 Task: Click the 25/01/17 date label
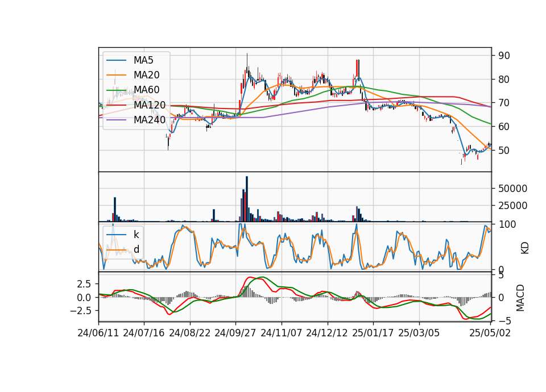point(373,333)
